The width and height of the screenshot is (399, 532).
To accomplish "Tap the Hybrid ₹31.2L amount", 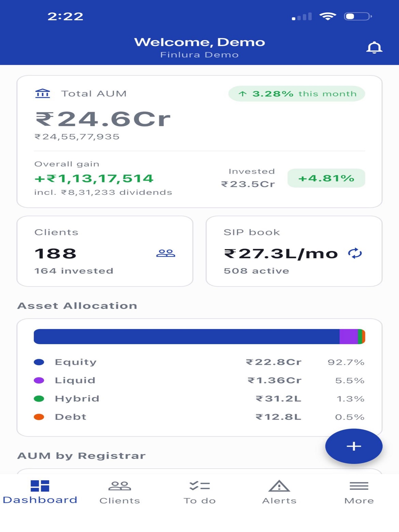I will [278, 399].
